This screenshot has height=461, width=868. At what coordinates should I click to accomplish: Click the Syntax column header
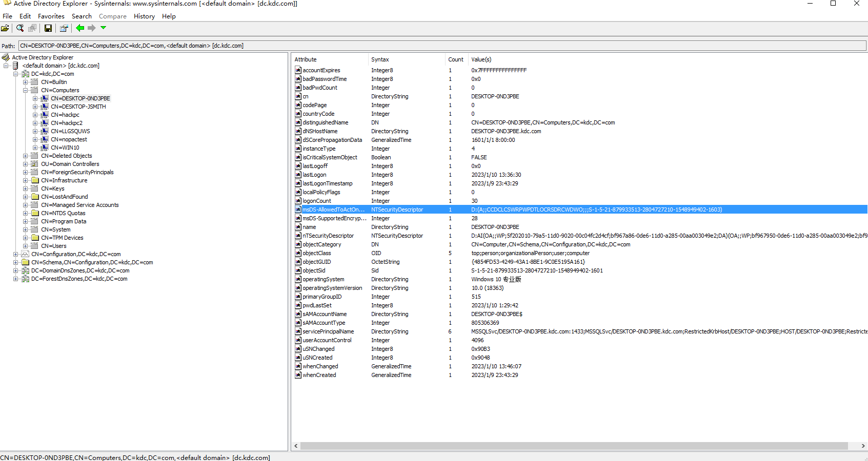point(407,59)
